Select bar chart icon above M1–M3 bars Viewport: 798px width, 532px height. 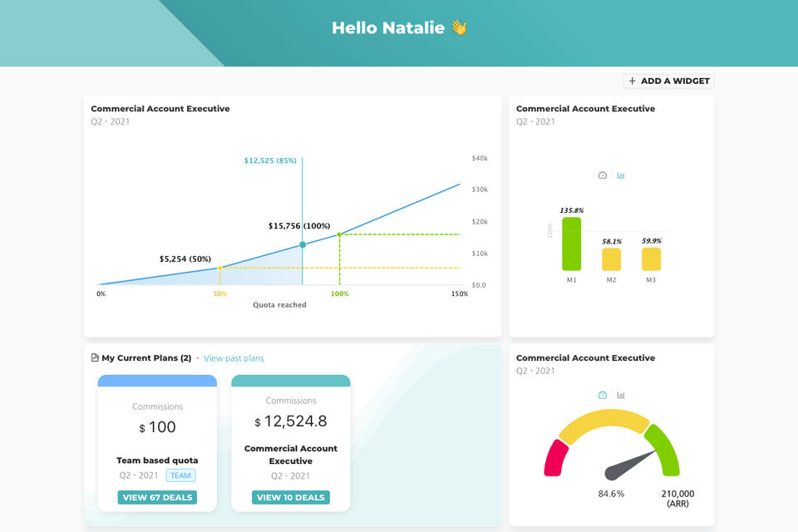tap(621, 175)
